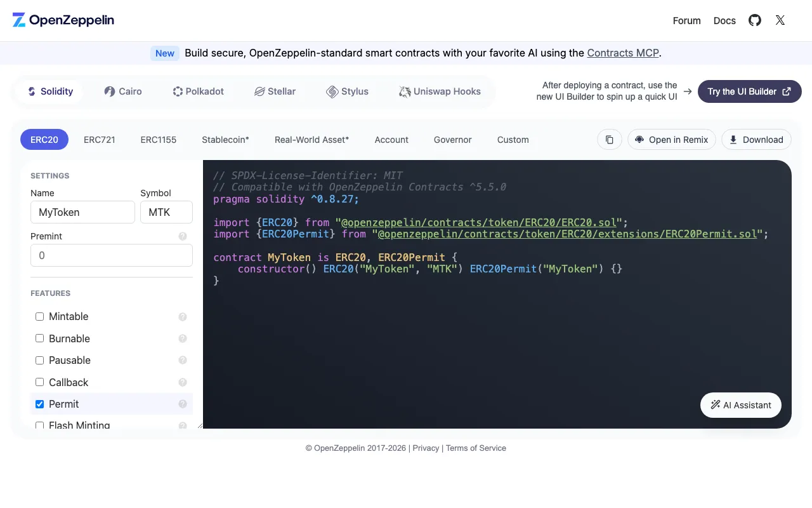Click the OpenZeppelin logo
This screenshot has height=508, width=812.
pyautogui.click(x=63, y=20)
